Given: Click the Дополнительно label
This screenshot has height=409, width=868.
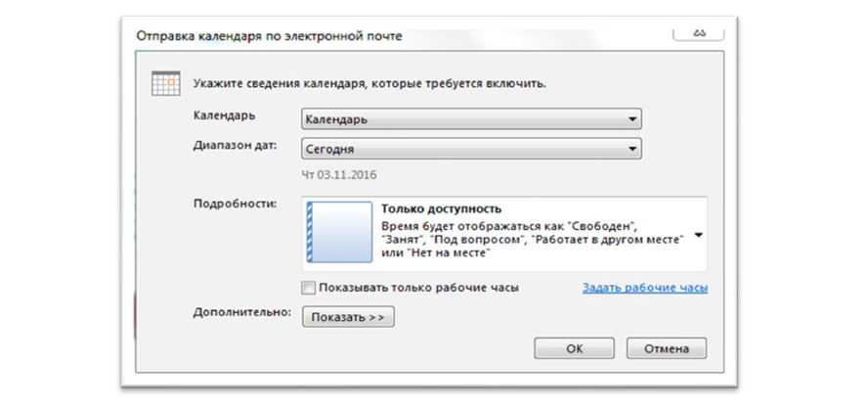Looking at the screenshot, I should tap(241, 313).
